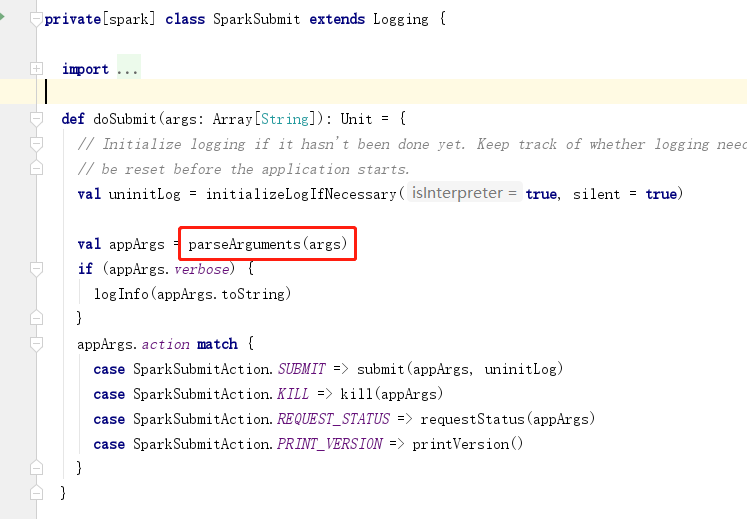Click the Unit return type
The image size is (747, 519).
coord(356,119)
